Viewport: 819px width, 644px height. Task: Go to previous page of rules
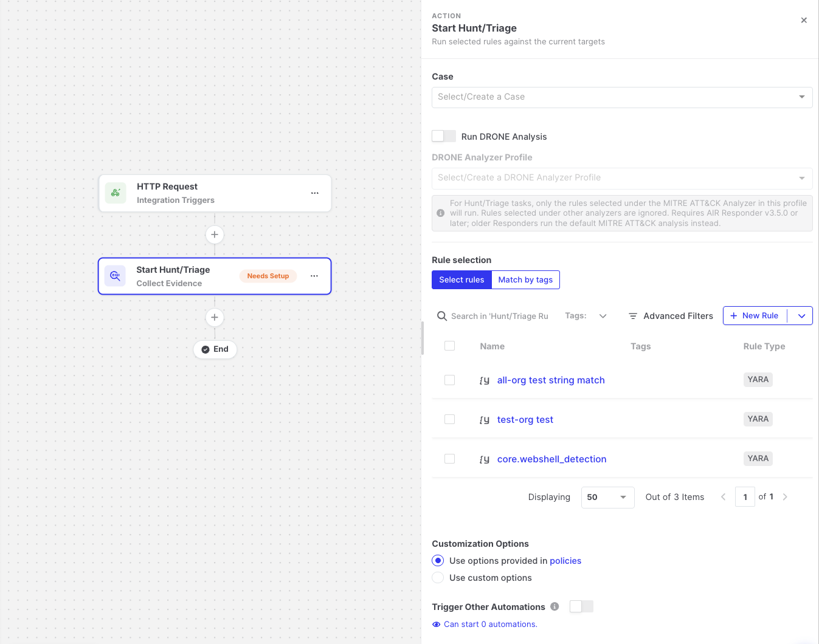click(723, 497)
